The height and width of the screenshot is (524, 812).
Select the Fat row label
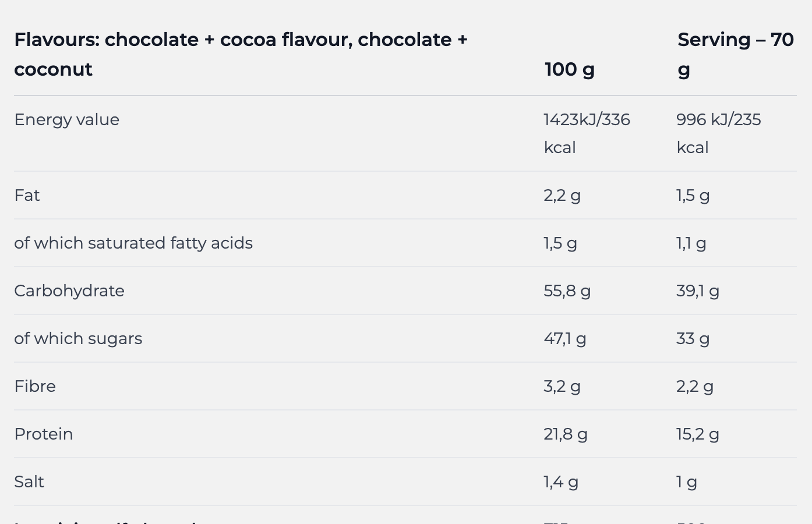point(27,195)
